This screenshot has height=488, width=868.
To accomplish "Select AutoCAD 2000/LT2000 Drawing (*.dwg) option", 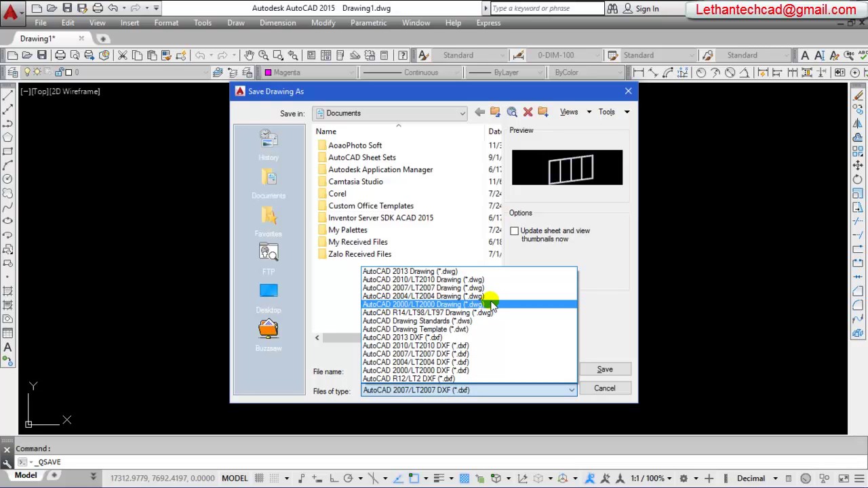I will pyautogui.click(x=469, y=304).
